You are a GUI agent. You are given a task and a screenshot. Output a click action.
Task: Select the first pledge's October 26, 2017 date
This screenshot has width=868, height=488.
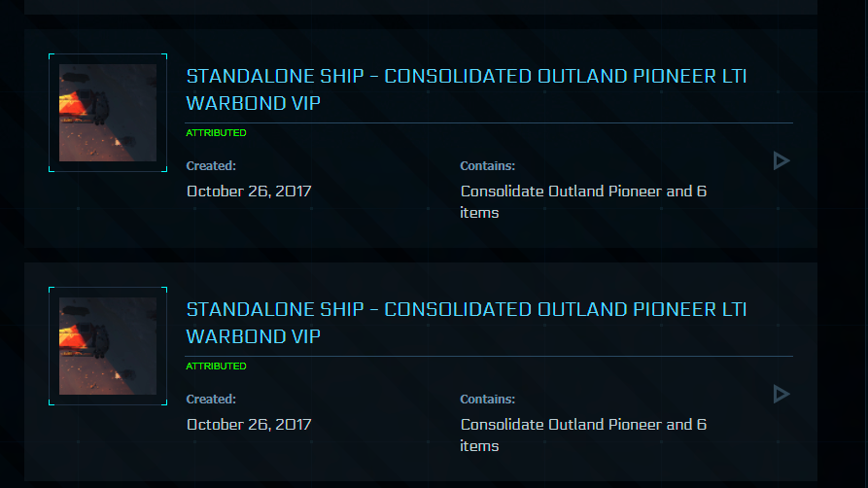[x=249, y=192]
